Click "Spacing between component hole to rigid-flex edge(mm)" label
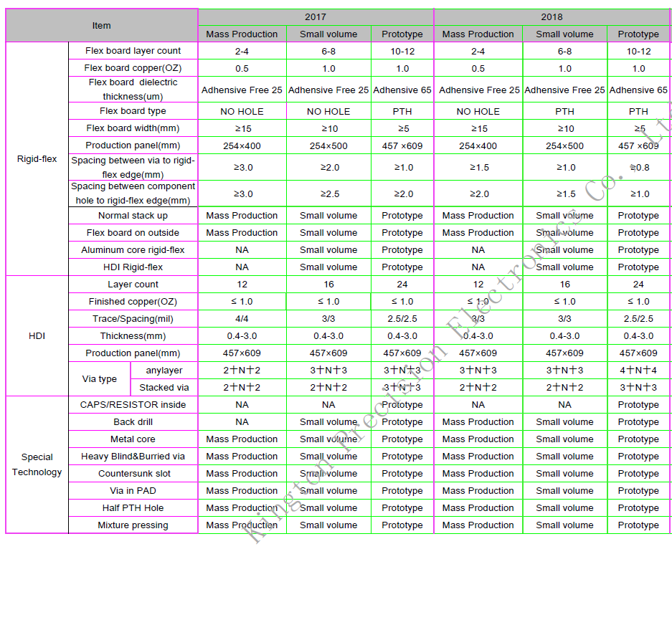Image resolution: width=672 pixels, height=630 pixels. (133, 193)
